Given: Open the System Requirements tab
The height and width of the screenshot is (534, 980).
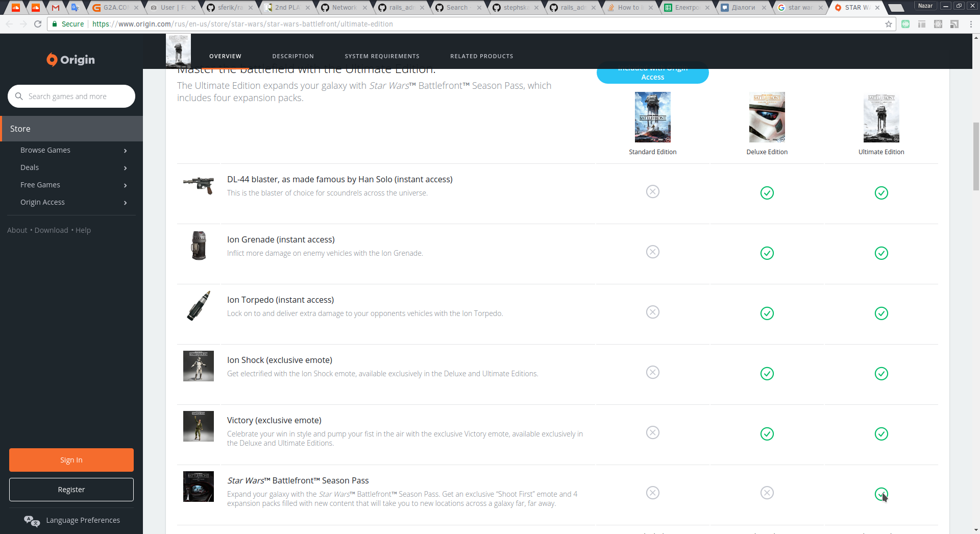Looking at the screenshot, I should 382,56.
